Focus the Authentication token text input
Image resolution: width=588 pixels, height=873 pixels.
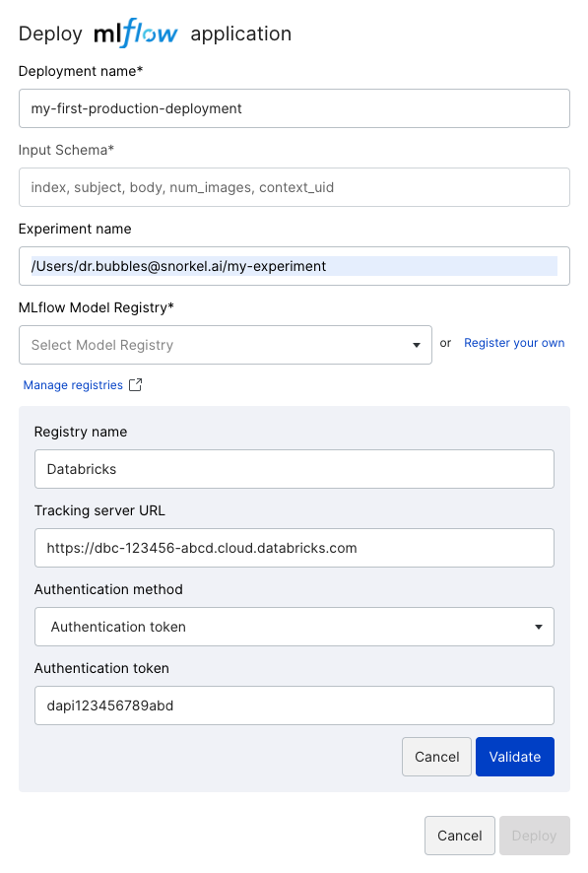(294, 705)
